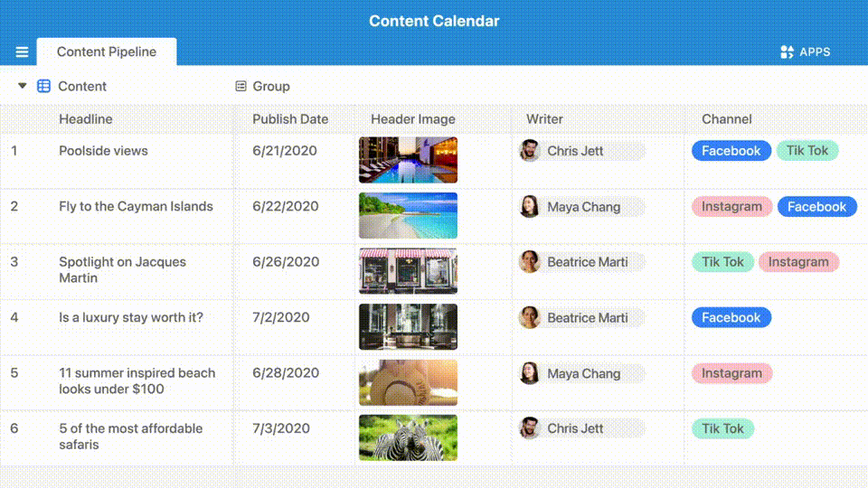Select the 11 summer inspired beach looks headline
868x488 pixels.
click(137, 380)
